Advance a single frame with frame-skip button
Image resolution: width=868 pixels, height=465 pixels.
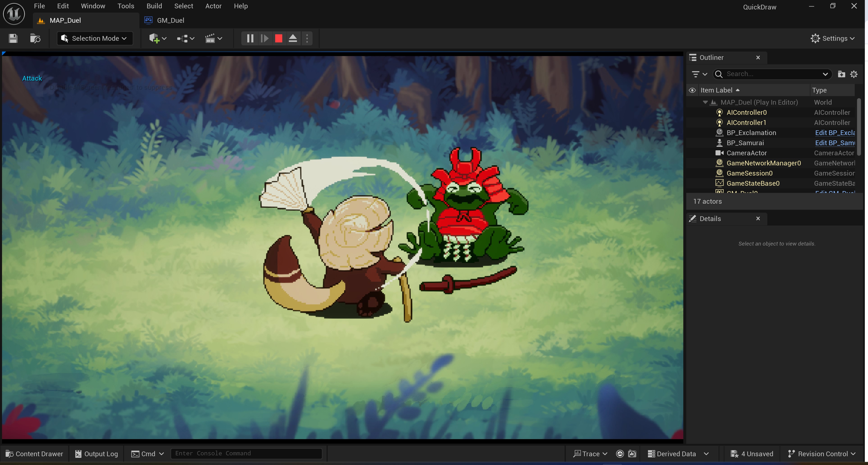coord(264,38)
